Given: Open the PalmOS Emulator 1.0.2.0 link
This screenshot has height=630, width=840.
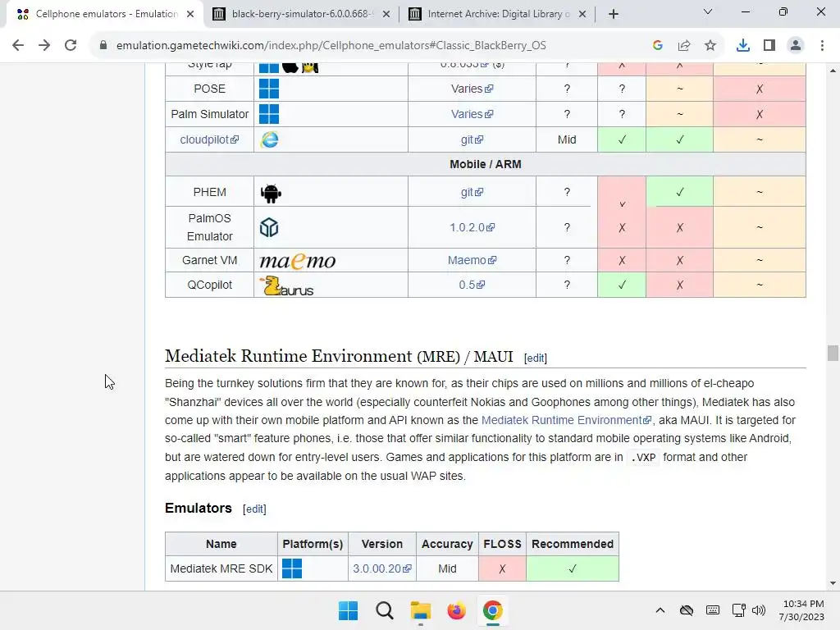Looking at the screenshot, I should tap(472, 228).
